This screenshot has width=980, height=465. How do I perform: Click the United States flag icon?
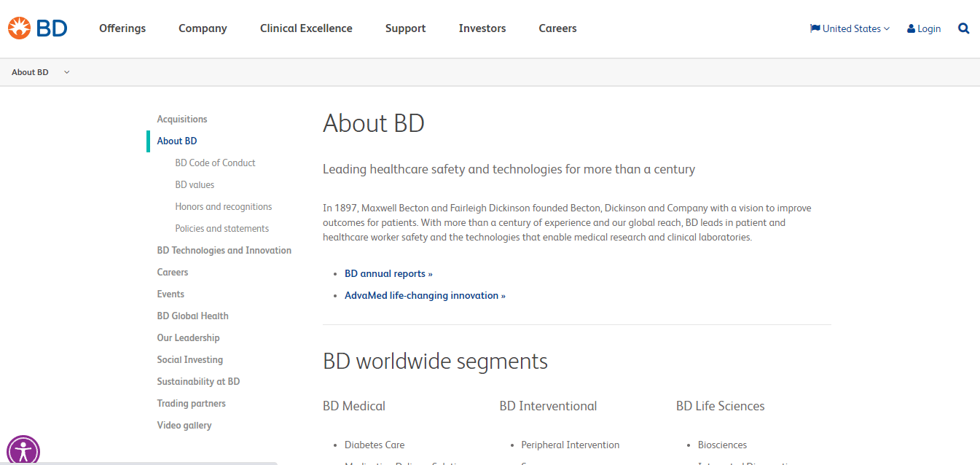pos(815,28)
